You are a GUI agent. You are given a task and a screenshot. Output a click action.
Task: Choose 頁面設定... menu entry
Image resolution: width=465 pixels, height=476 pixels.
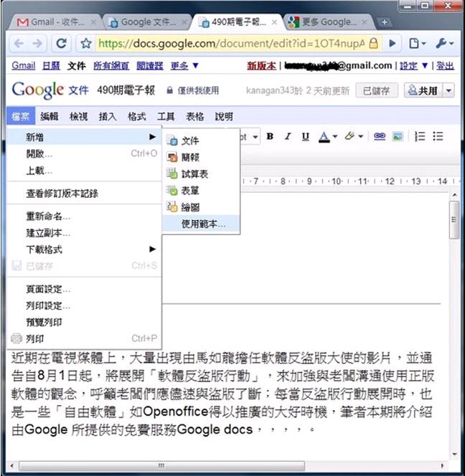(84, 290)
